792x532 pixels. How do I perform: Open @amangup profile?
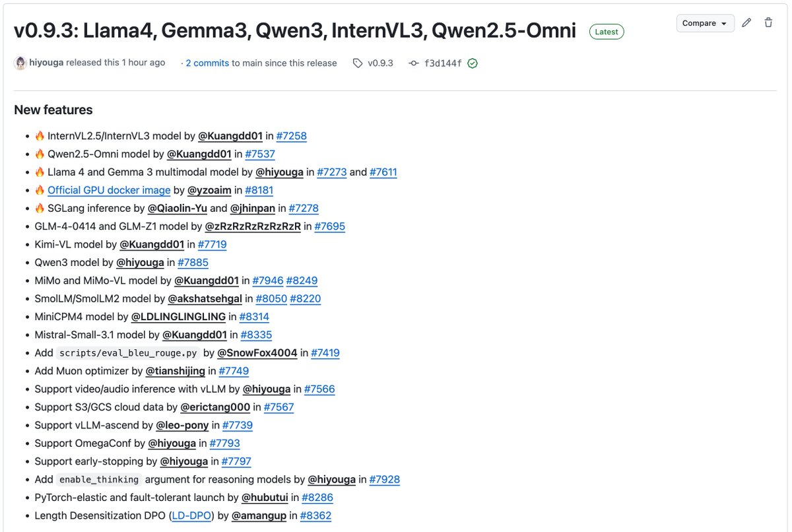[259, 515]
